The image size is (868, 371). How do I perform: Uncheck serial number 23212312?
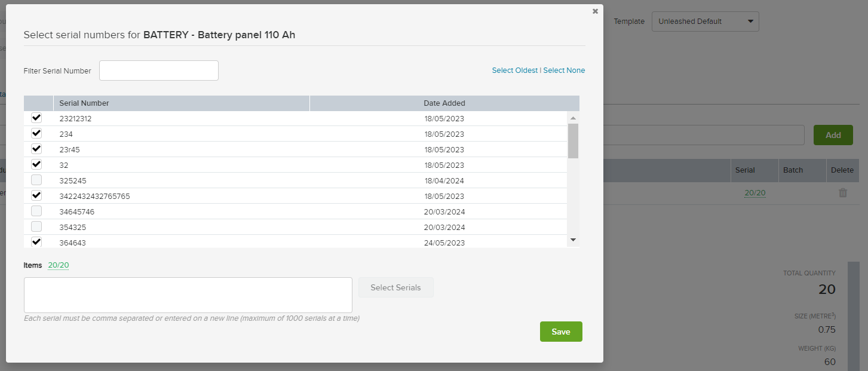[36, 118]
